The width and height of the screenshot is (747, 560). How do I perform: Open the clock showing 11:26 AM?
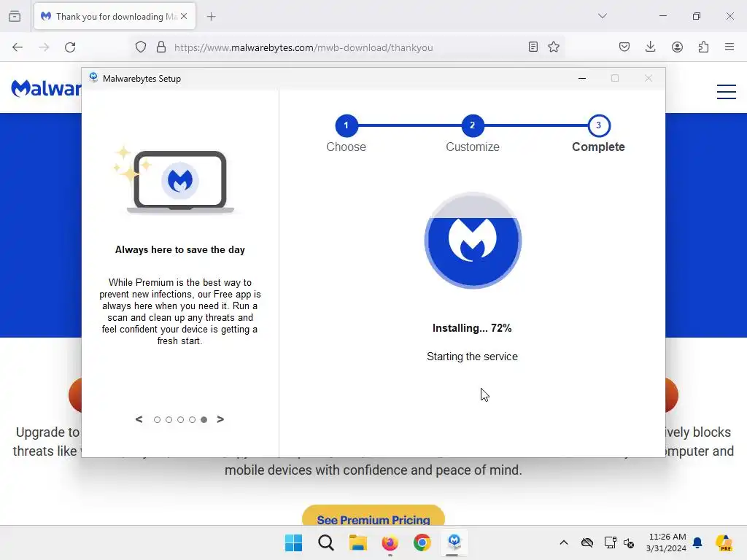(x=667, y=542)
